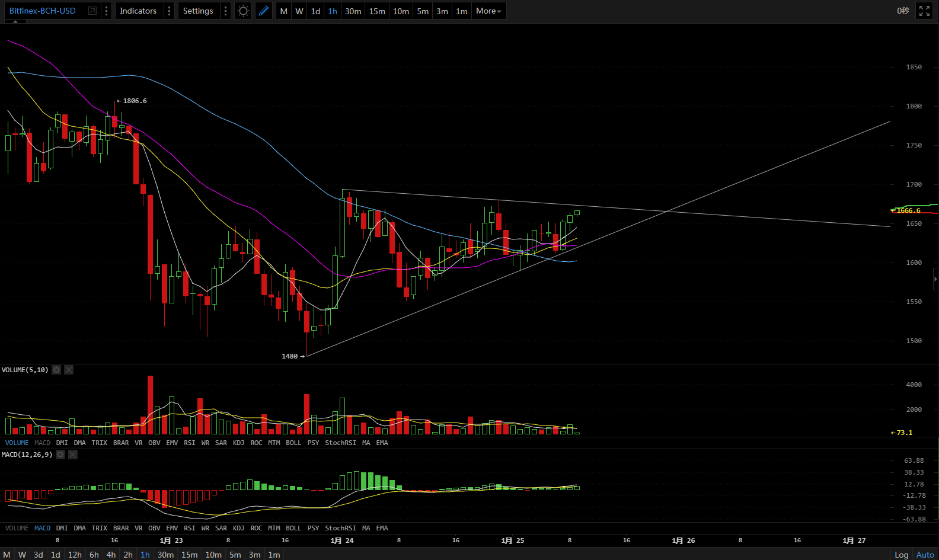Switch volume panel to BOLL indicator
Viewport: 939px width, 560px height.
pos(293,443)
